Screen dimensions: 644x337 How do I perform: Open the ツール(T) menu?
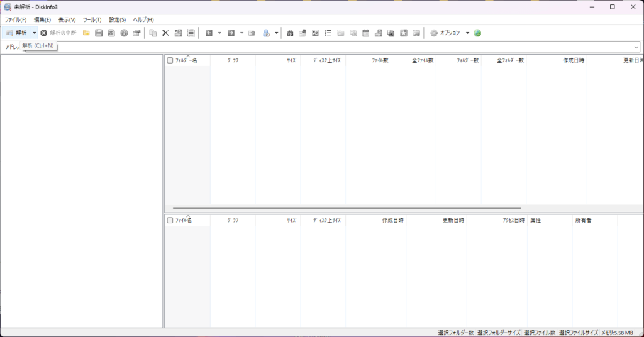92,19
